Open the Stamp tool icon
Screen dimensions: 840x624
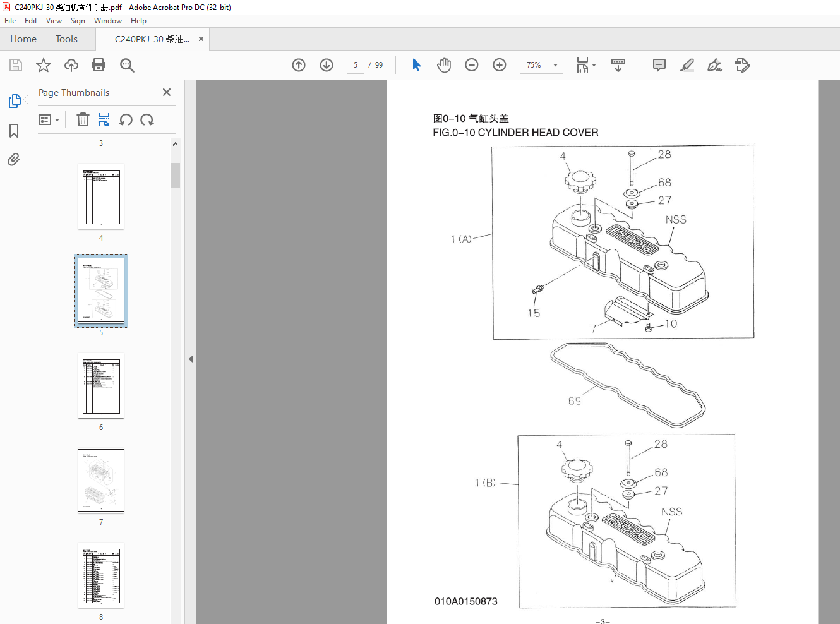tap(743, 65)
